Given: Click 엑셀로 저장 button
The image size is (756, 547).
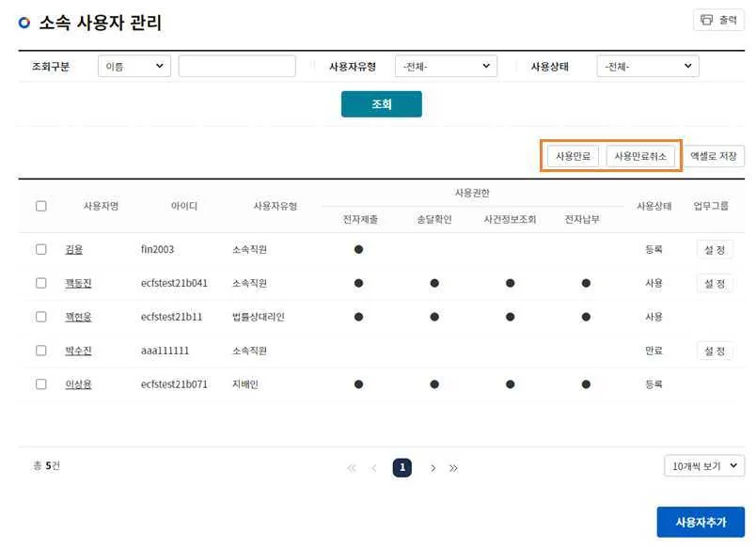Looking at the screenshot, I should click(x=714, y=156).
